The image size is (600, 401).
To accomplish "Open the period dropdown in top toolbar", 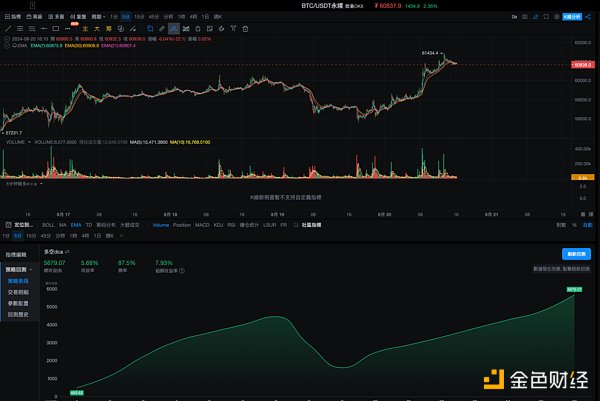I will 98,17.
